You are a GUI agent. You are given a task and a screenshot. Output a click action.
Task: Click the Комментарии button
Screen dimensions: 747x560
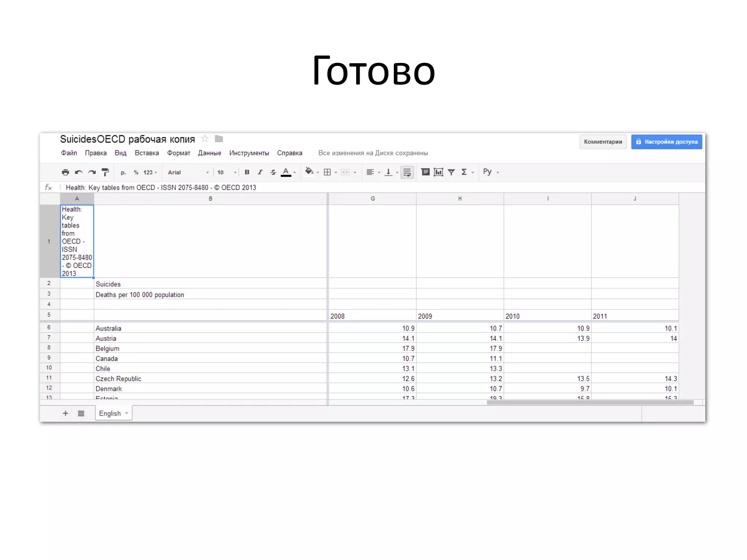603,142
